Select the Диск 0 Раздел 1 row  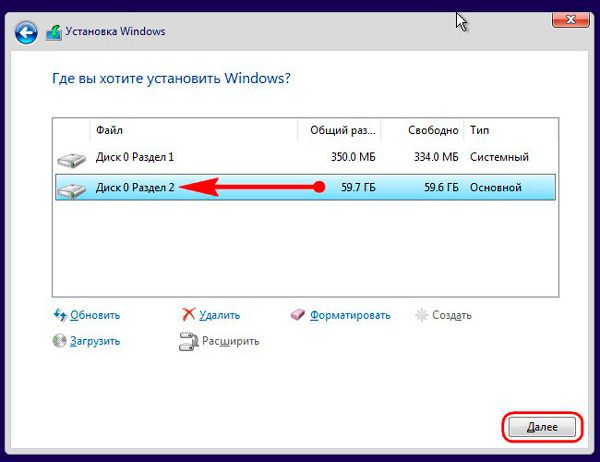coord(305,157)
